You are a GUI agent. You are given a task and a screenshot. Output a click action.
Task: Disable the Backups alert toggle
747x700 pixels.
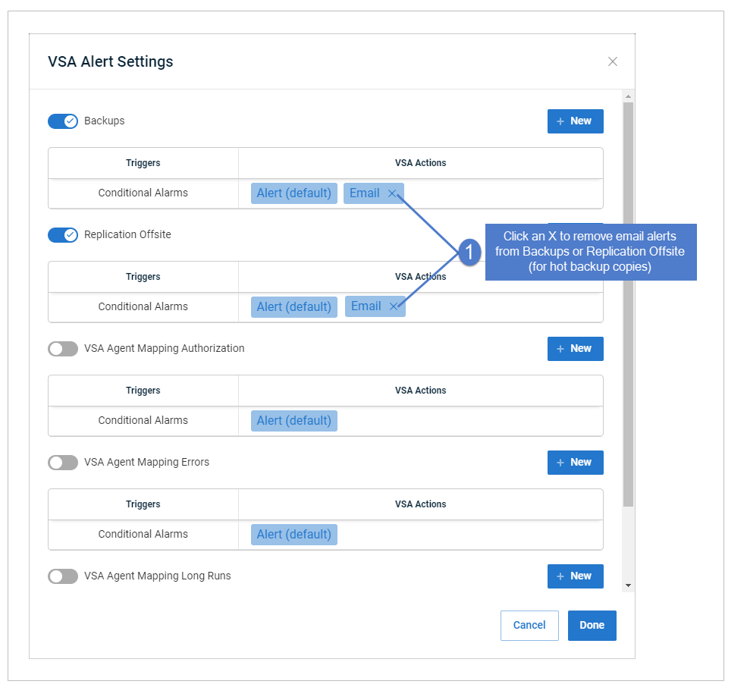[63, 121]
